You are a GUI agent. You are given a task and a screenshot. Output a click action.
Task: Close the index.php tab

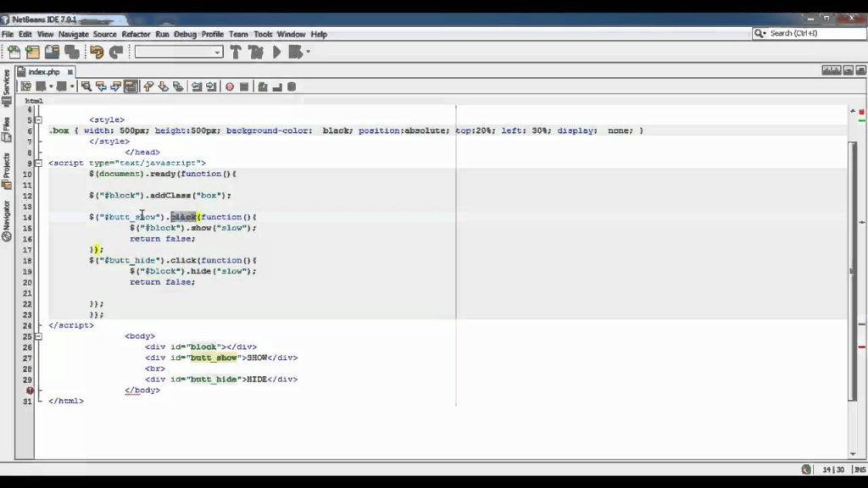pos(70,72)
